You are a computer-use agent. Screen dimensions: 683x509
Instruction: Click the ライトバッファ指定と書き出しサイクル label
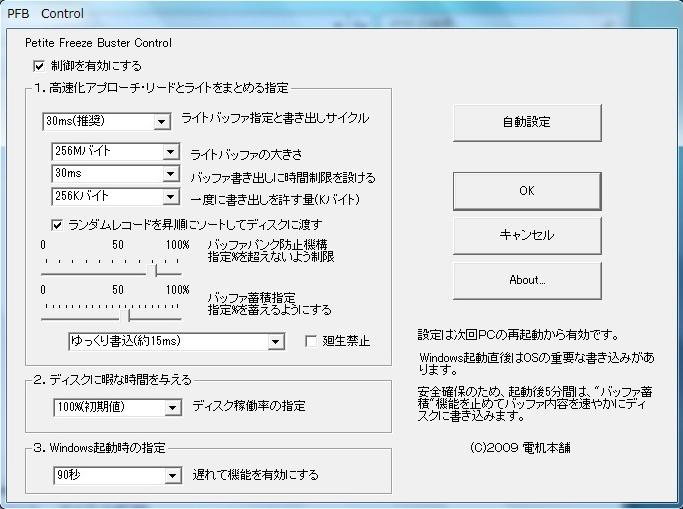275,118
